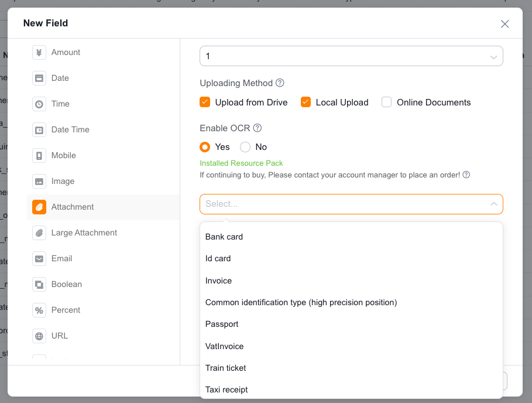Enable Online Documents checkbox
This screenshot has height=403, width=532.
click(x=386, y=102)
